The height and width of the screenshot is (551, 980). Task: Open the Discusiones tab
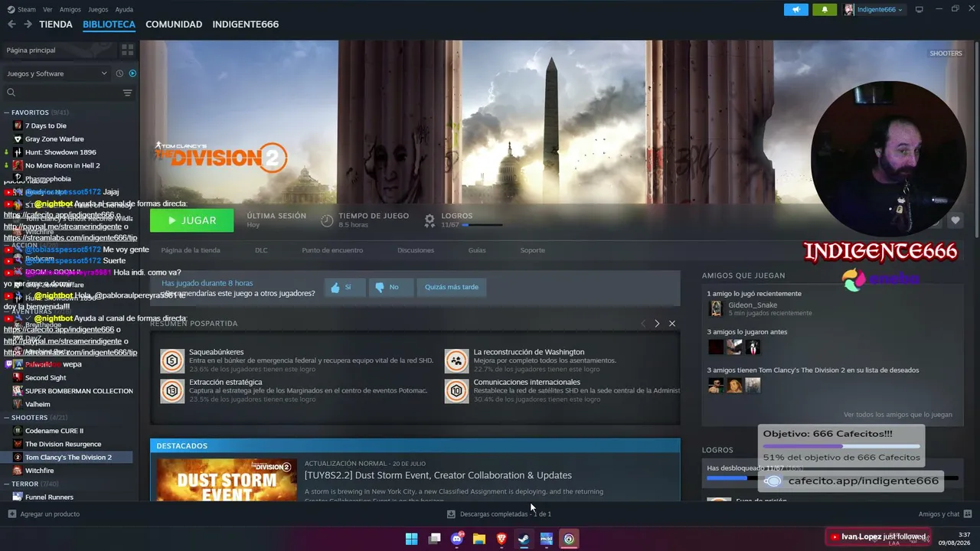pos(416,250)
